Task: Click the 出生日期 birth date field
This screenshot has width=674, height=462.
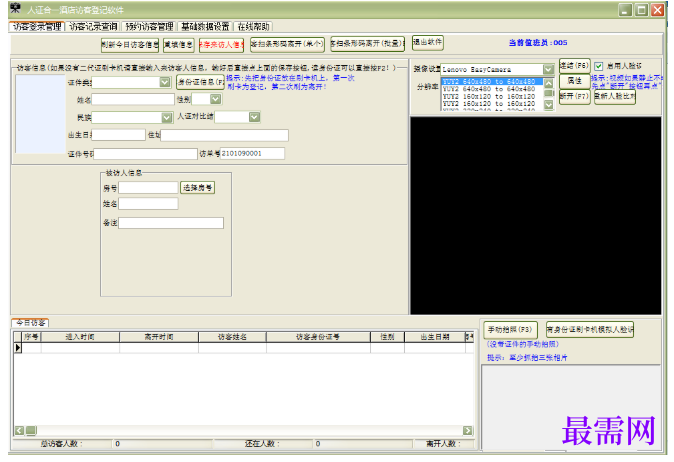Action: tap(119, 135)
